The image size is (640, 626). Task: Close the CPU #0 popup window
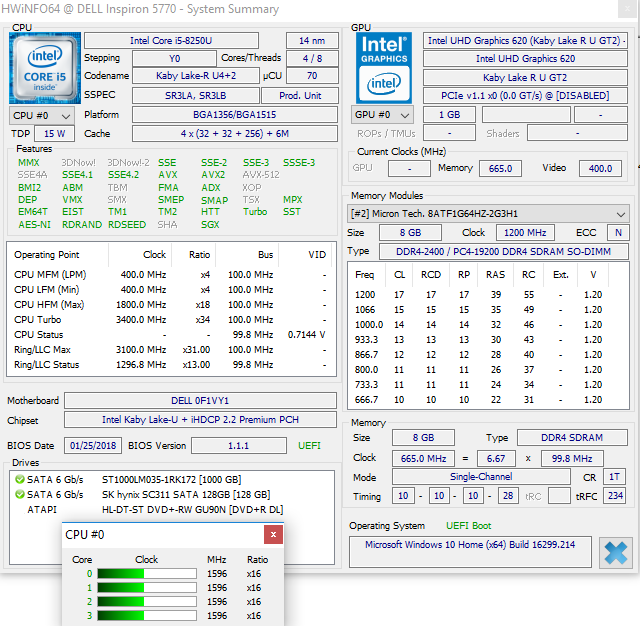pyautogui.click(x=273, y=535)
